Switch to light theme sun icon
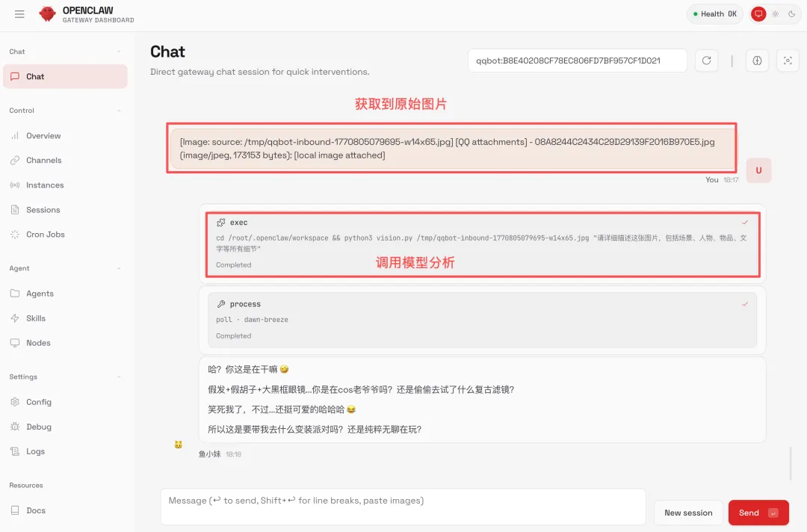 pos(775,14)
